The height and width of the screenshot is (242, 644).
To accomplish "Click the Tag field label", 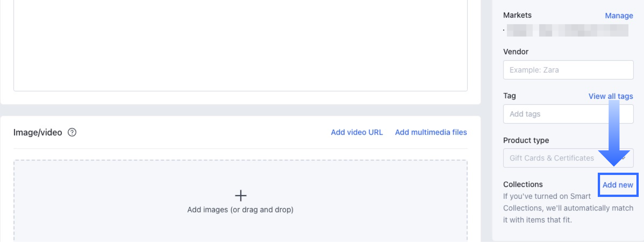I will point(509,96).
